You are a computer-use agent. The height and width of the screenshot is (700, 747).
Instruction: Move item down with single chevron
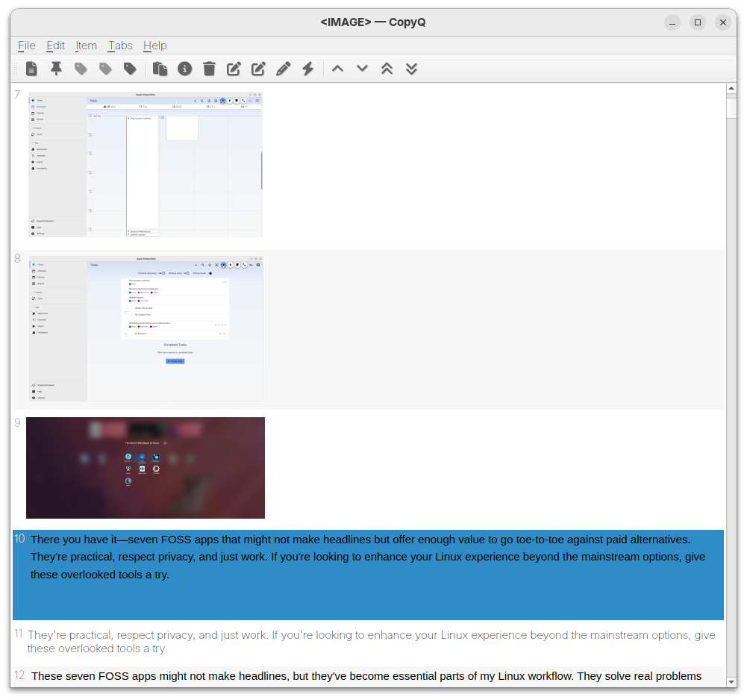[363, 69]
